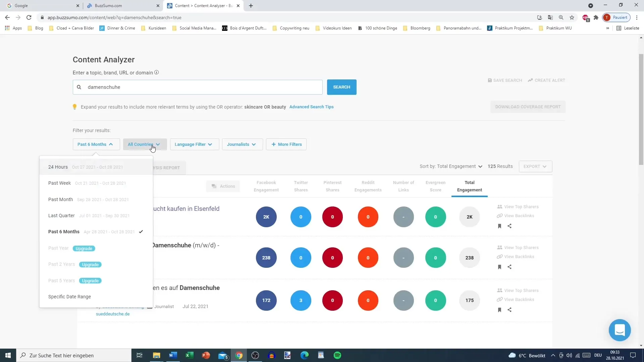Image resolution: width=644 pixels, height=362 pixels.
Task: Click the damenschuhe search input field
Action: tap(198, 87)
